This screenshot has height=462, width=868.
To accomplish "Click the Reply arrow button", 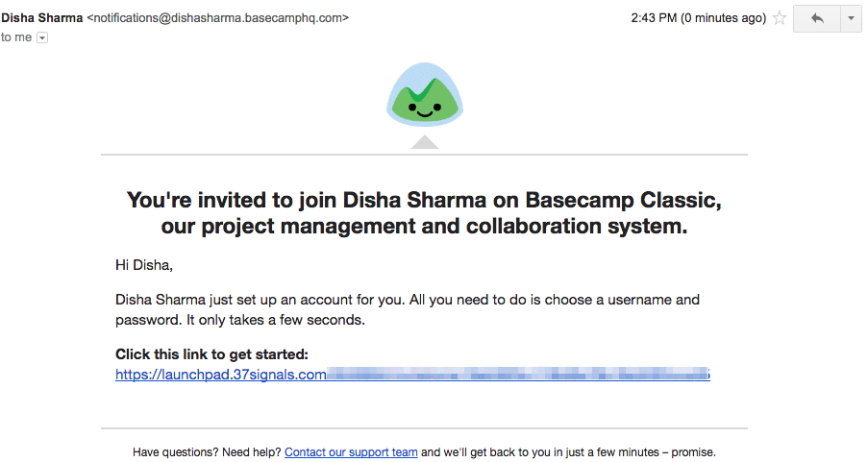I will tap(817, 19).
